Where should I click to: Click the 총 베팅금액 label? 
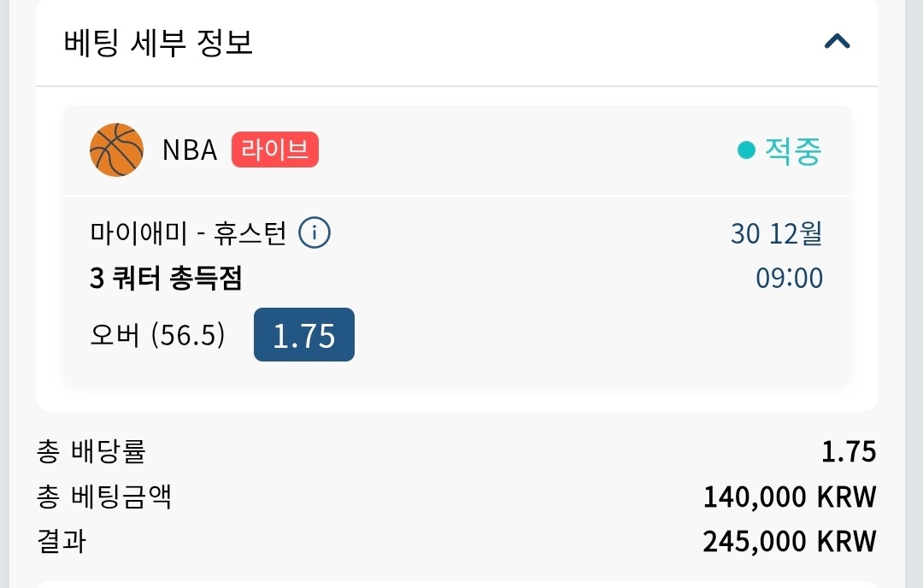click(104, 496)
